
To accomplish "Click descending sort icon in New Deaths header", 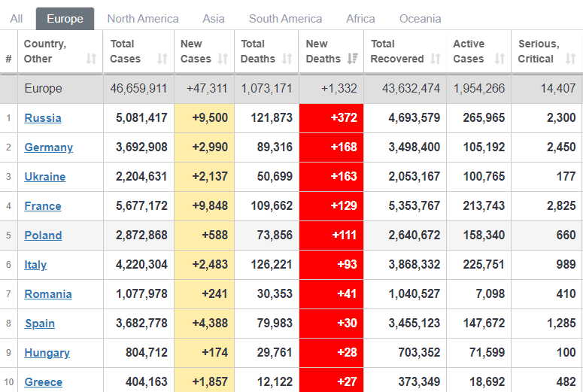I will (x=352, y=59).
